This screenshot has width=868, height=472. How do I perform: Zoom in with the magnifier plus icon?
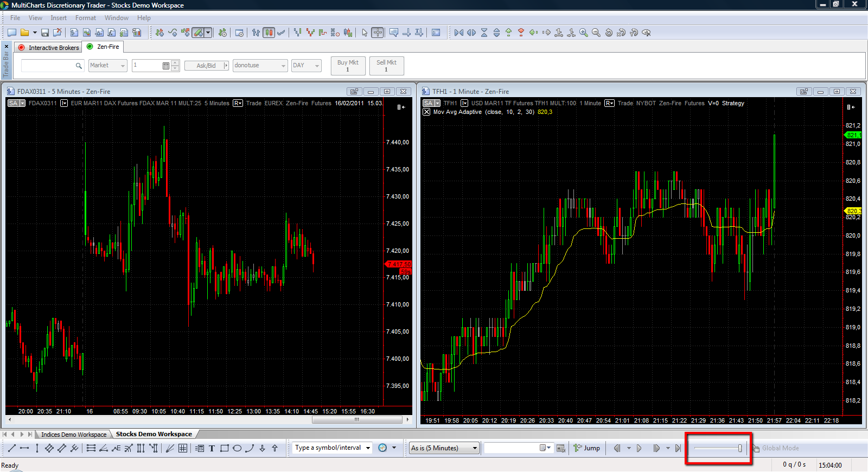(584, 33)
